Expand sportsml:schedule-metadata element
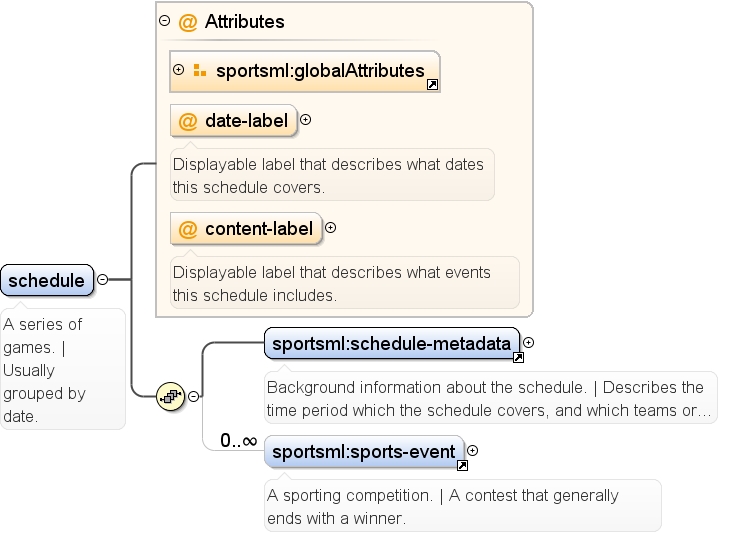 click(529, 343)
